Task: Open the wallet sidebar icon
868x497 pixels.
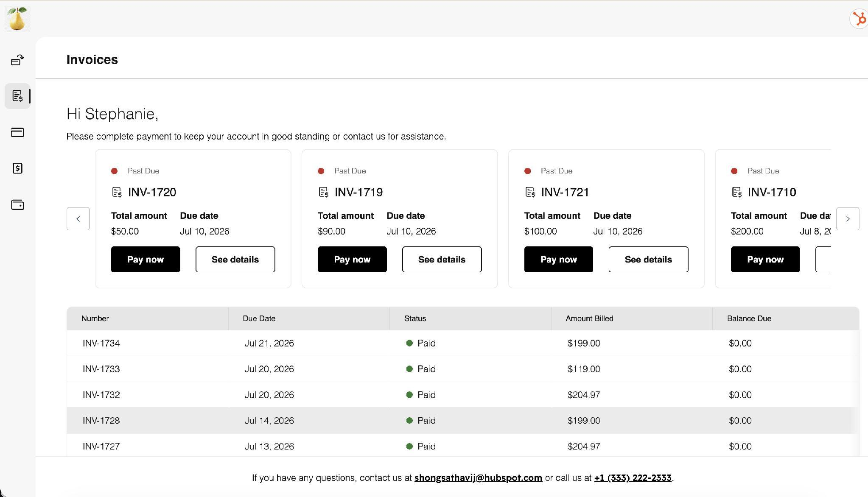Action: [x=17, y=205]
